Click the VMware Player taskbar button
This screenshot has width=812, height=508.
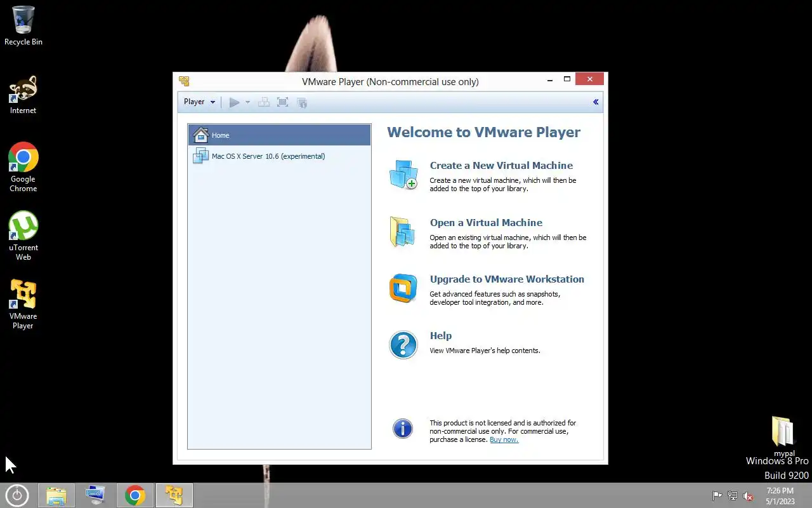174,495
